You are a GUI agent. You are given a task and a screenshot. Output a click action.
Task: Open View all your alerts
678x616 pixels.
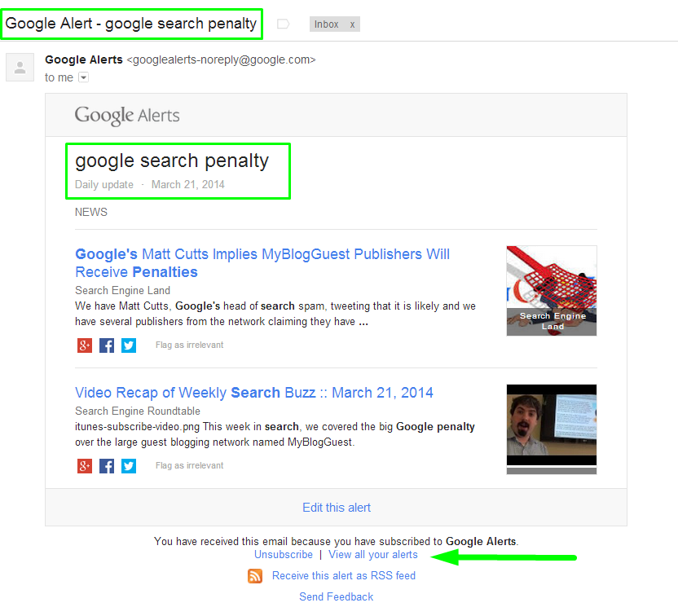click(372, 555)
